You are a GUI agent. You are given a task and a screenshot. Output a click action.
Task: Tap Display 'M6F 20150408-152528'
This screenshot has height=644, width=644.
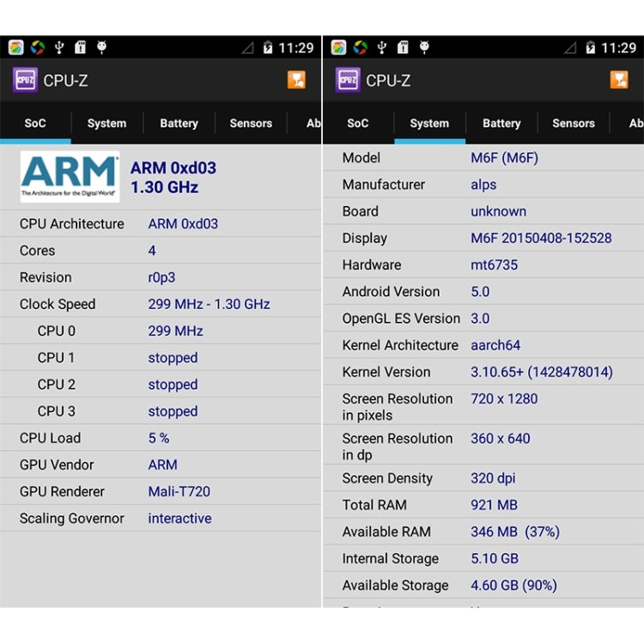(x=541, y=238)
